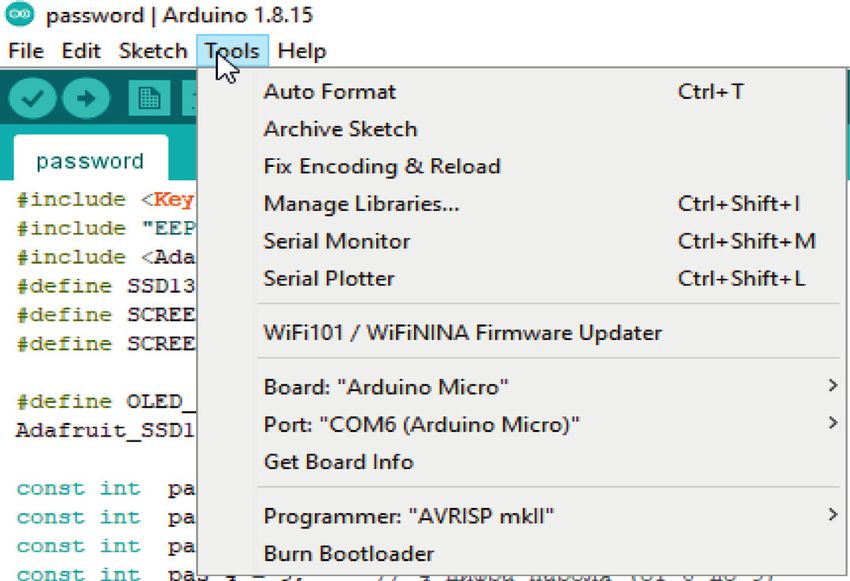Image resolution: width=850 pixels, height=581 pixels.
Task: Click the #include <Ada code line
Action: [x=106, y=257]
